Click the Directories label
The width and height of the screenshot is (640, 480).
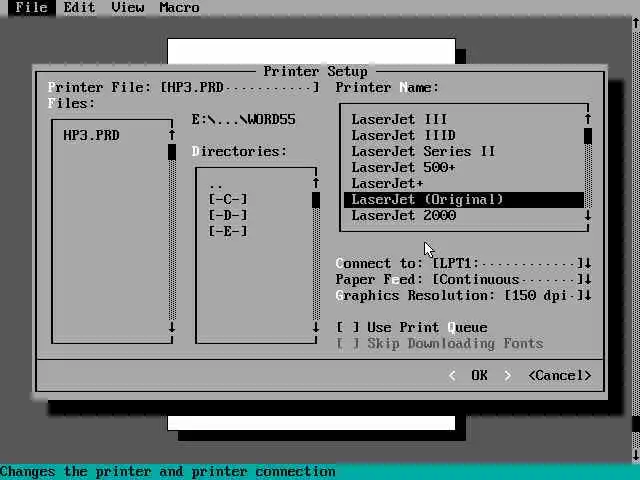point(240,151)
